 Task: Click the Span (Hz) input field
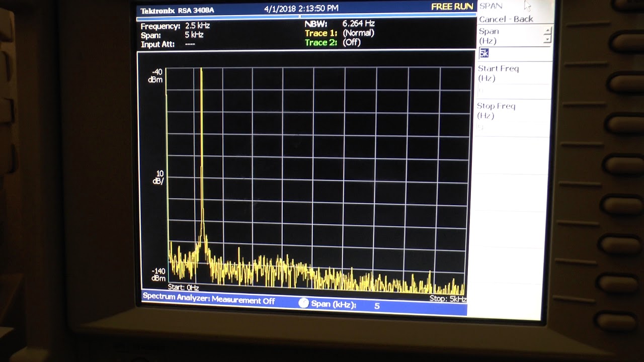515,53
